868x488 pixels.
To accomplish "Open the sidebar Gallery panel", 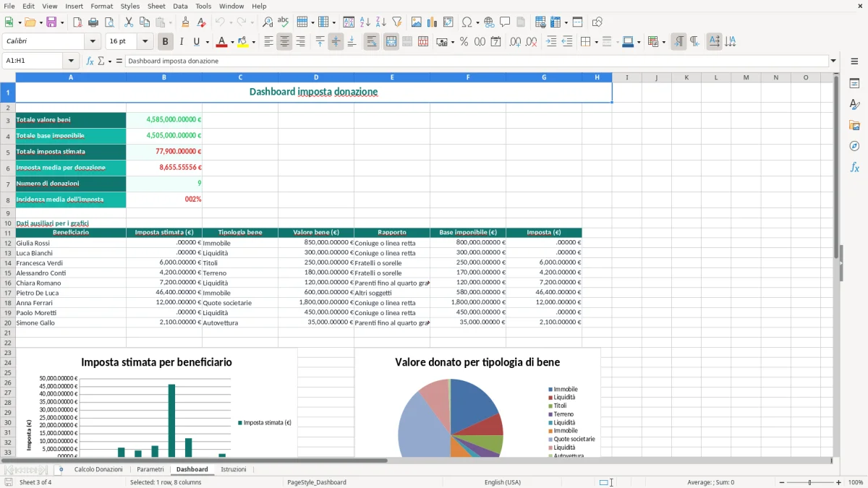I will pos(854,125).
